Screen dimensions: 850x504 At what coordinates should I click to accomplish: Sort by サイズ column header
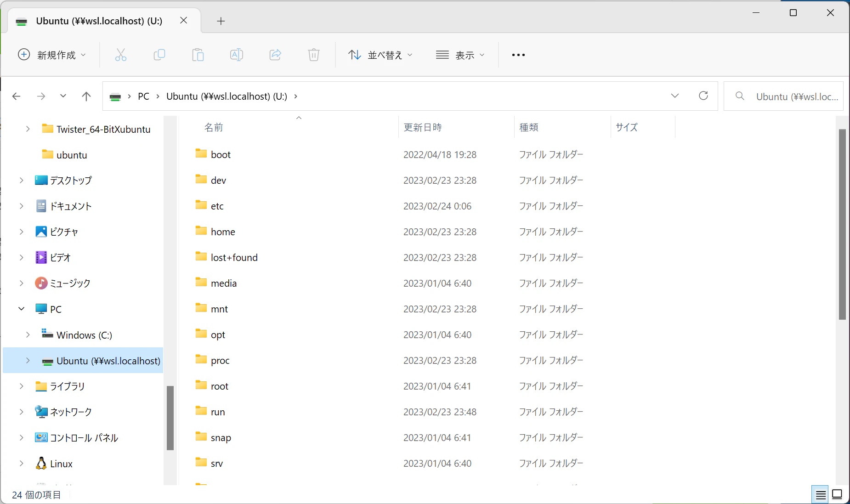click(627, 127)
